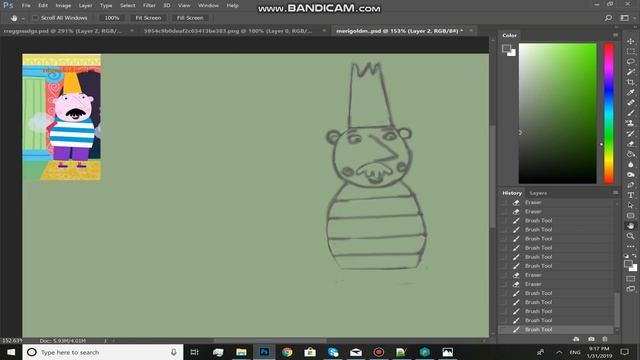Open Hand tool preset picker dropdown
Image resolution: width=640 pixels, height=360 pixels.
coord(23,18)
